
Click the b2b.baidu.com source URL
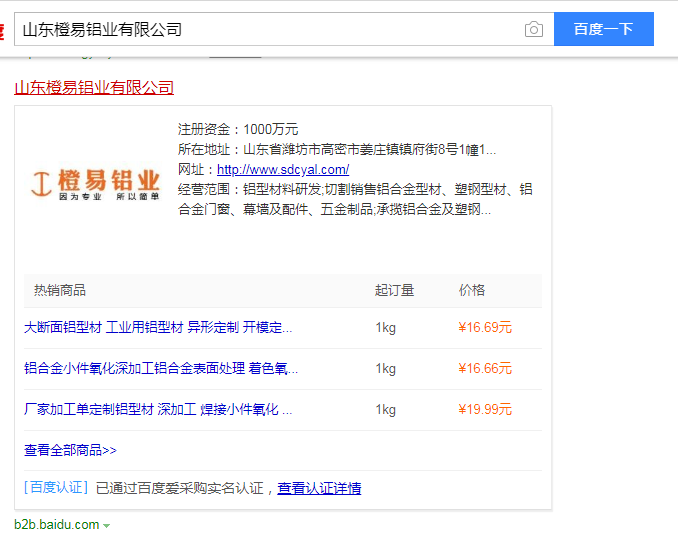pos(57,525)
